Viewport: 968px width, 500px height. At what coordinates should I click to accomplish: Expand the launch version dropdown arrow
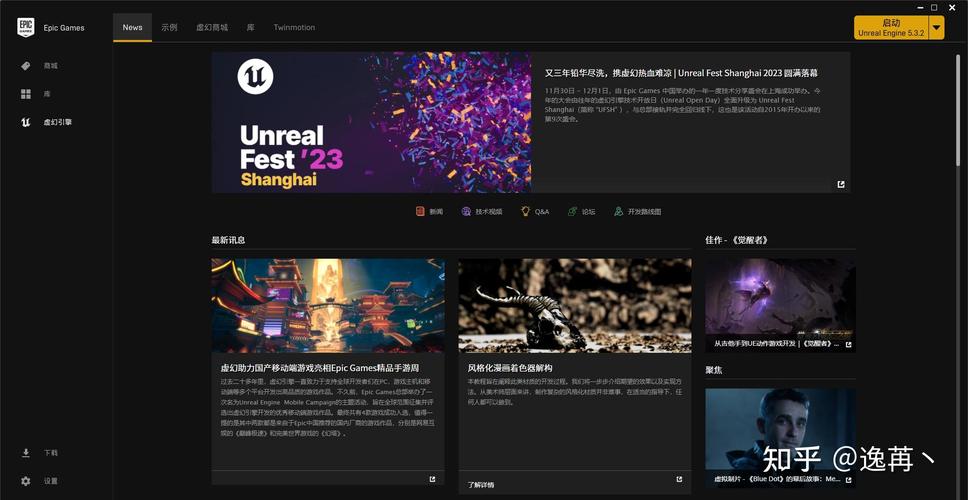tap(937, 28)
